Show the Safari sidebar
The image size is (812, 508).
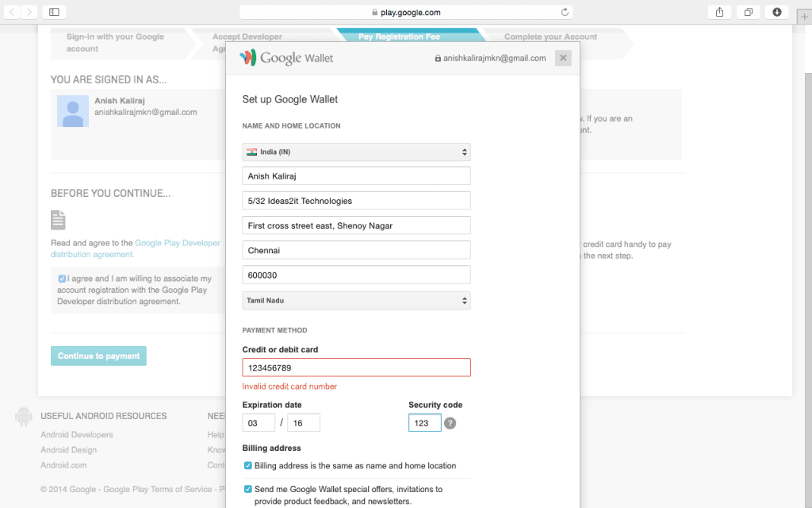click(54, 12)
